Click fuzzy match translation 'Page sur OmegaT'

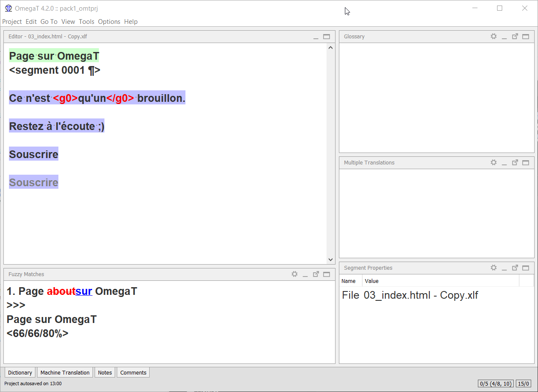(52, 320)
